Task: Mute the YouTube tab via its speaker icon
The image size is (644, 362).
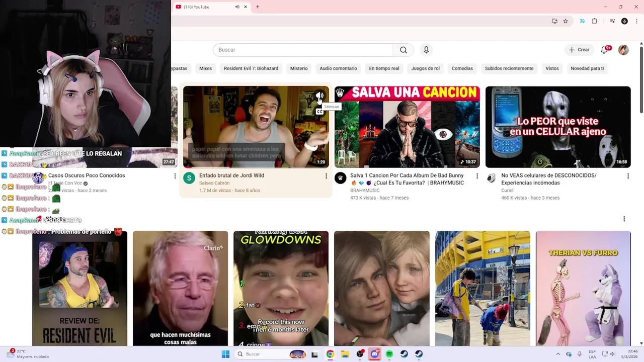Action: click(x=237, y=7)
